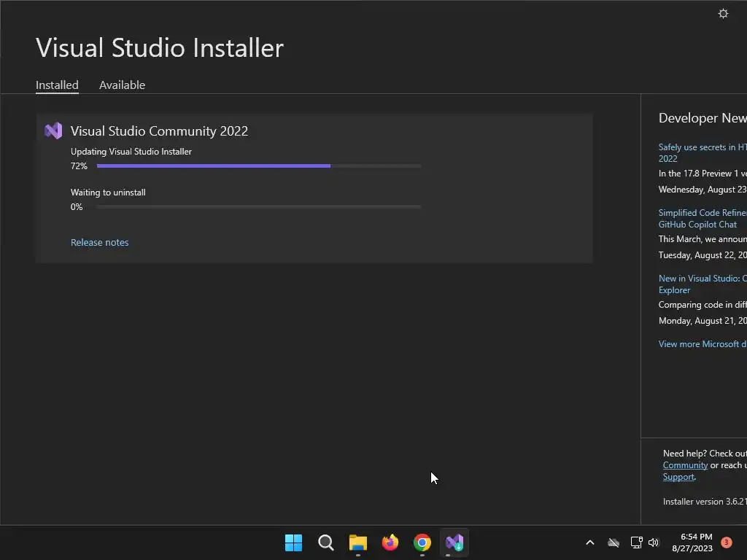Open network settings tray icon

click(636, 542)
